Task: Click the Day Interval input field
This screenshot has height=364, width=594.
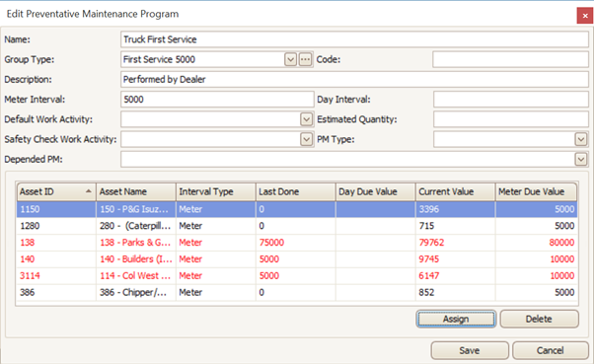Action: pyautogui.click(x=511, y=100)
